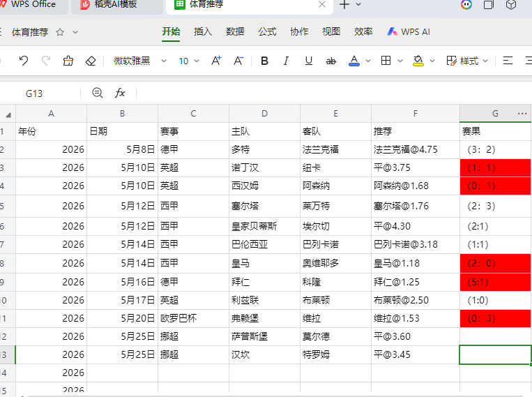The height and width of the screenshot is (397, 532).
Task: Open column G three-dot menu
Action: 522,114
